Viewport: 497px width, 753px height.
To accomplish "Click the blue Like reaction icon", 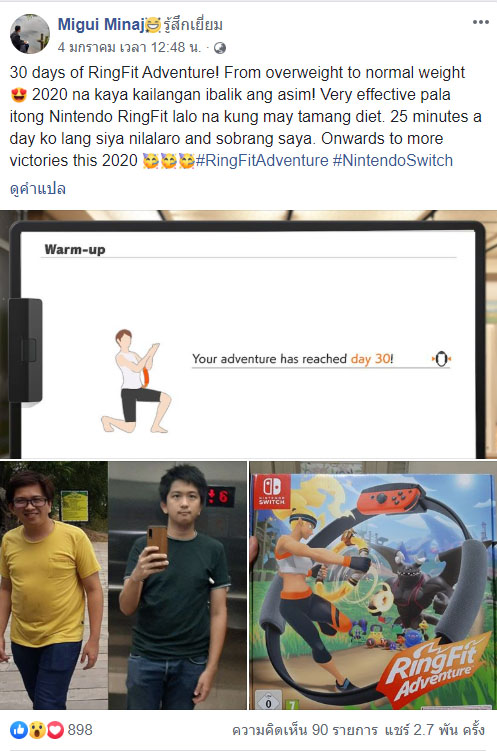I will (19, 730).
